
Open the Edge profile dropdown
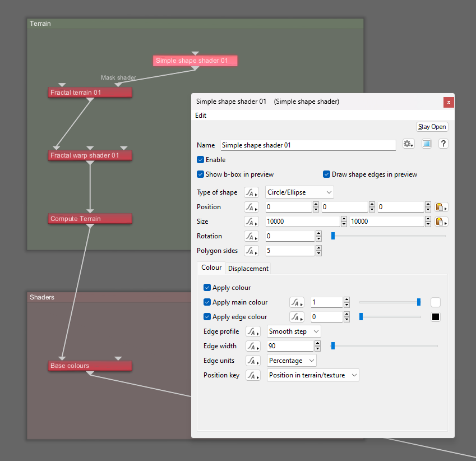coord(293,331)
